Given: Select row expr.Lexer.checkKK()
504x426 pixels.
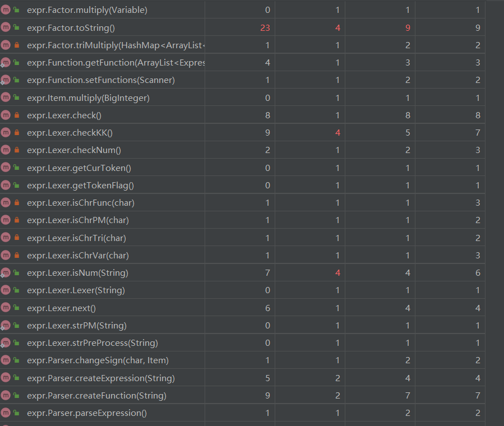Looking at the screenshot, I should point(243,132).
